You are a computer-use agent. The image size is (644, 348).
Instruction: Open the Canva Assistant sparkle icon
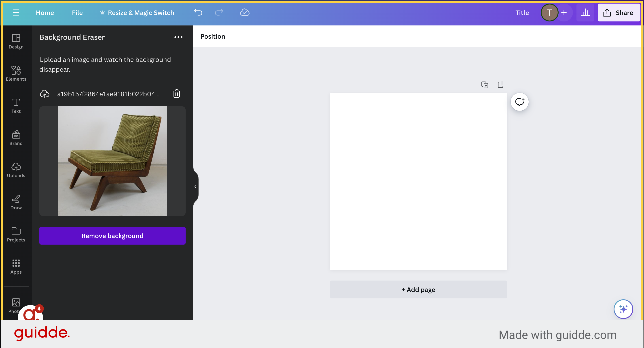(623, 309)
